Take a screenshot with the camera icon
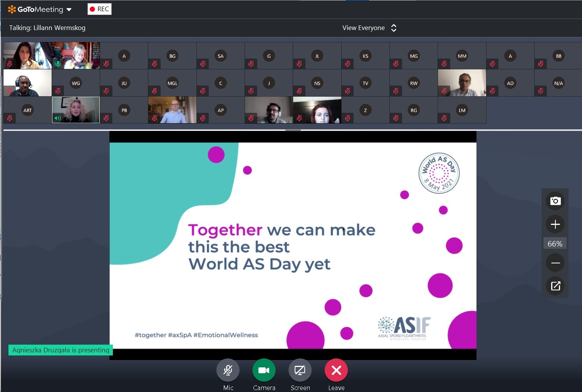 coord(555,201)
